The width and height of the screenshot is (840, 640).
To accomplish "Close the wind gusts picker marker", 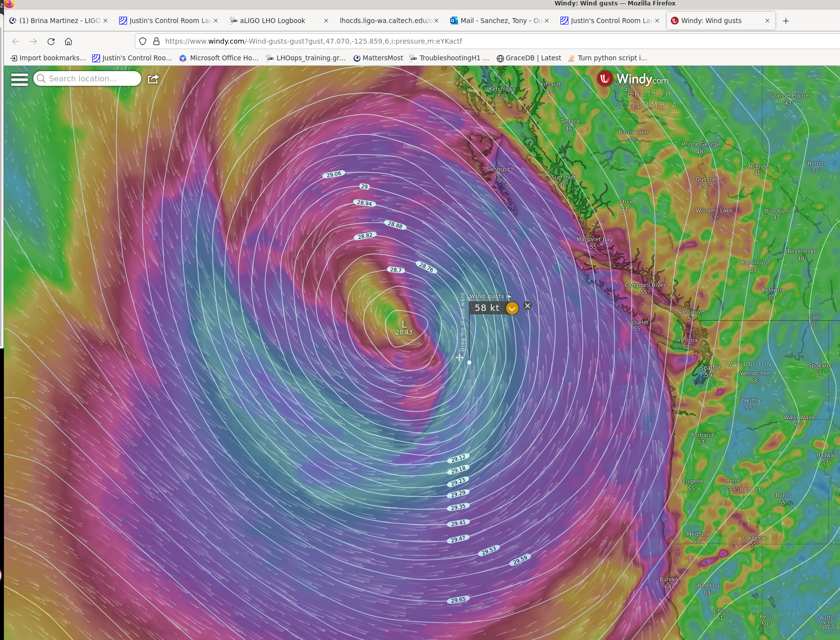I will (x=528, y=306).
